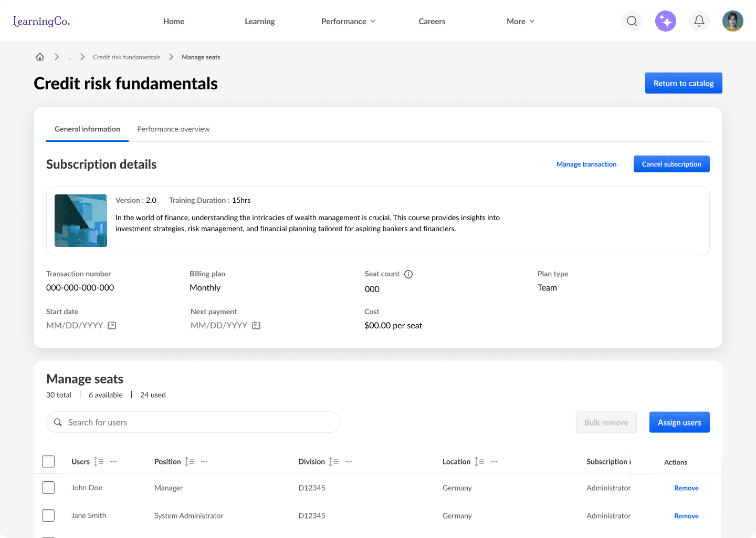Click Return to catalog button

[684, 83]
